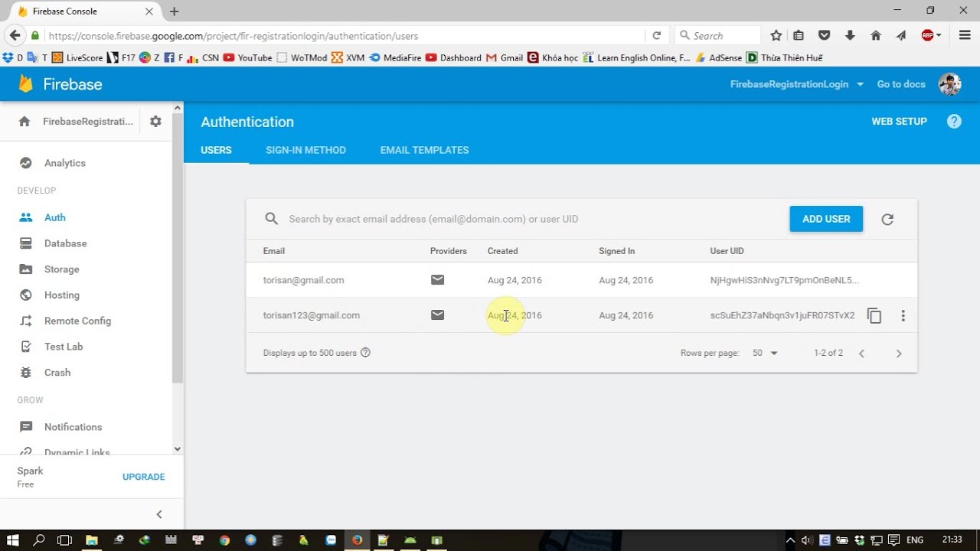Click the browser URL address bar
The width and height of the screenshot is (980, 551).
(x=345, y=36)
